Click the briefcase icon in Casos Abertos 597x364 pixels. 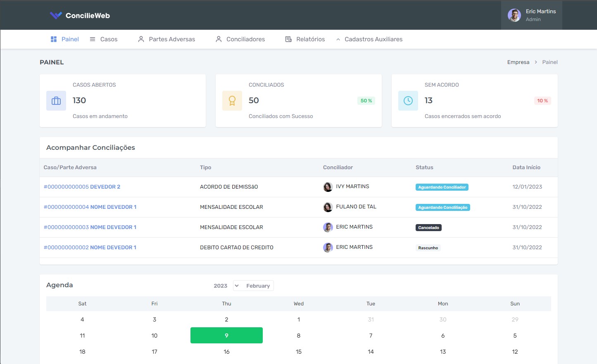[x=56, y=101]
